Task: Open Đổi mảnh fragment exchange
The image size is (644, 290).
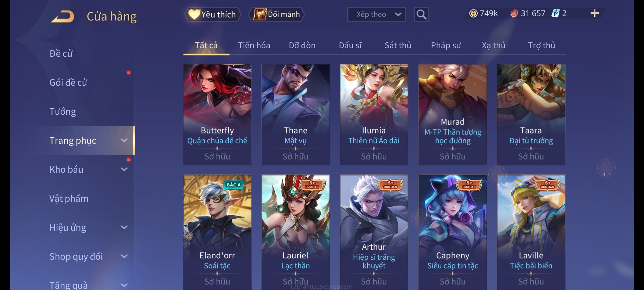Action: coord(277,15)
